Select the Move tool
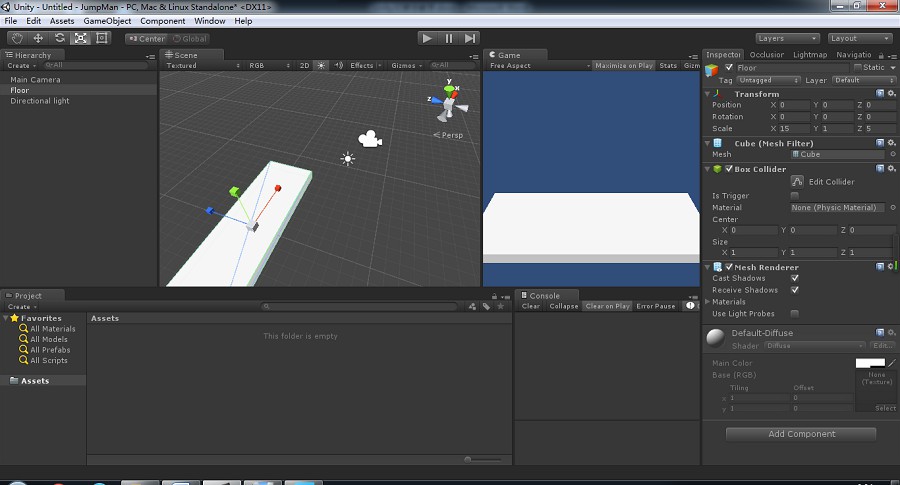This screenshot has height=485, width=900. tap(38, 38)
